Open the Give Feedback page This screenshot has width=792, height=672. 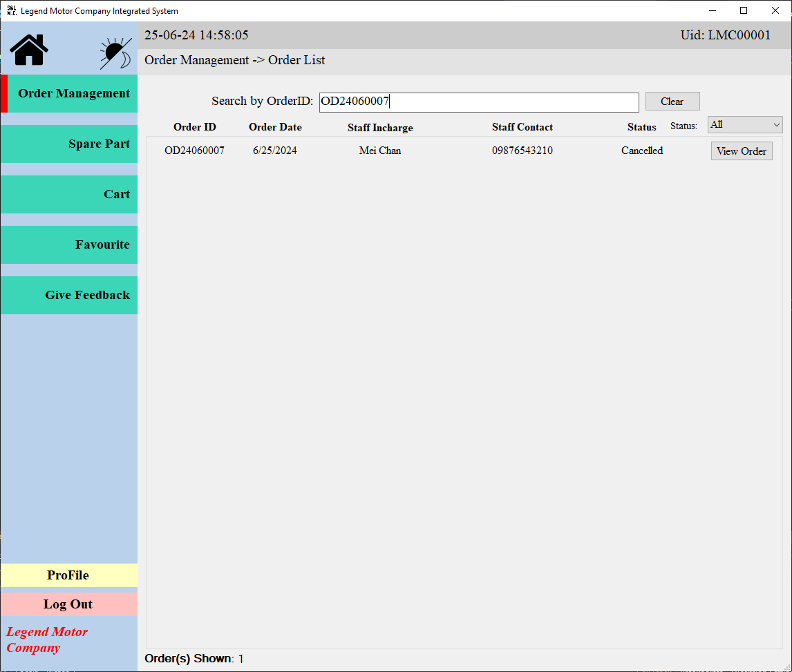tap(69, 296)
